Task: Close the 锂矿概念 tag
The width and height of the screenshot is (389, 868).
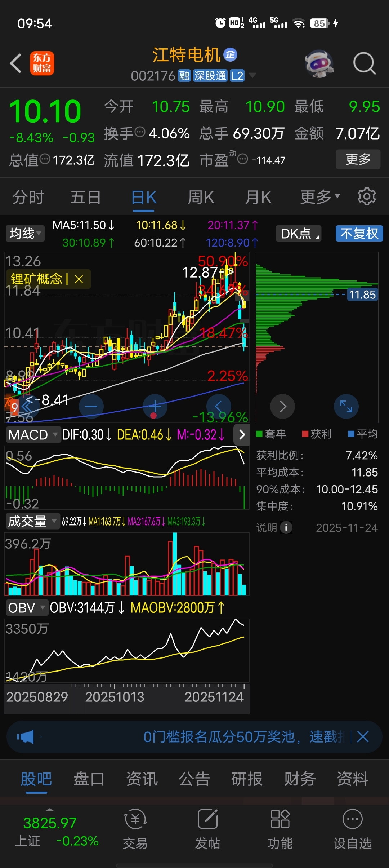Action: (x=79, y=279)
